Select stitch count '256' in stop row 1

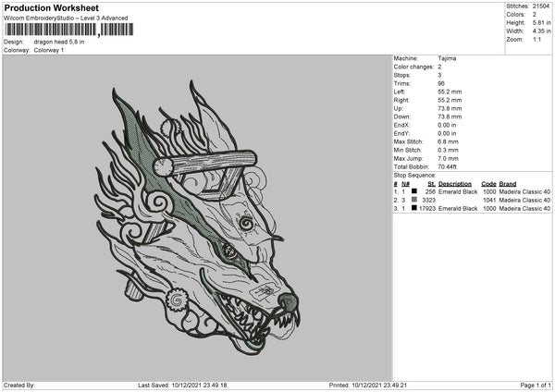(430, 191)
